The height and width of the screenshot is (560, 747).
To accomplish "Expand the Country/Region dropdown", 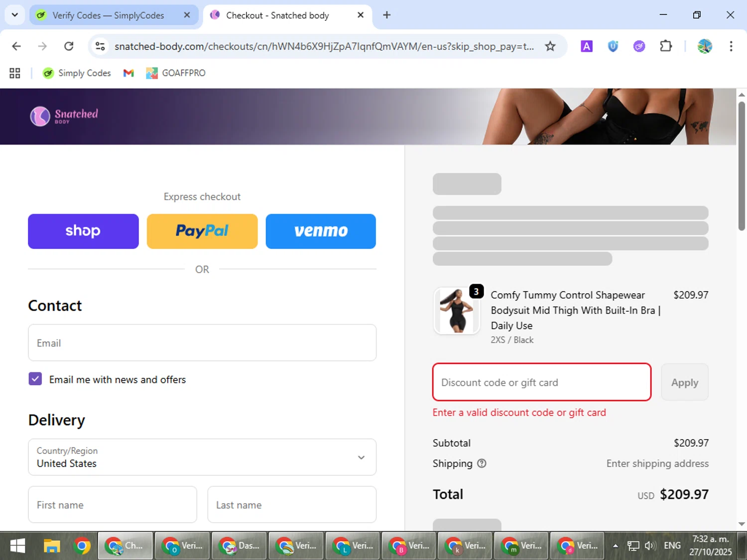I will (202, 457).
